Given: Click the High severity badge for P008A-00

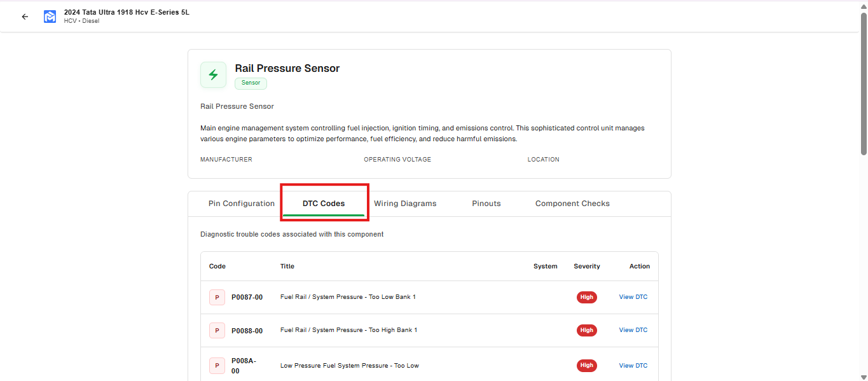Looking at the screenshot, I should (586, 365).
